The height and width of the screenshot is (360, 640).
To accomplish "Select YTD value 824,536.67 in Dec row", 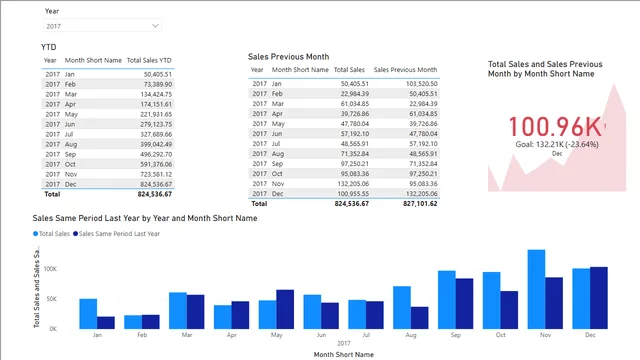I will [156, 184].
